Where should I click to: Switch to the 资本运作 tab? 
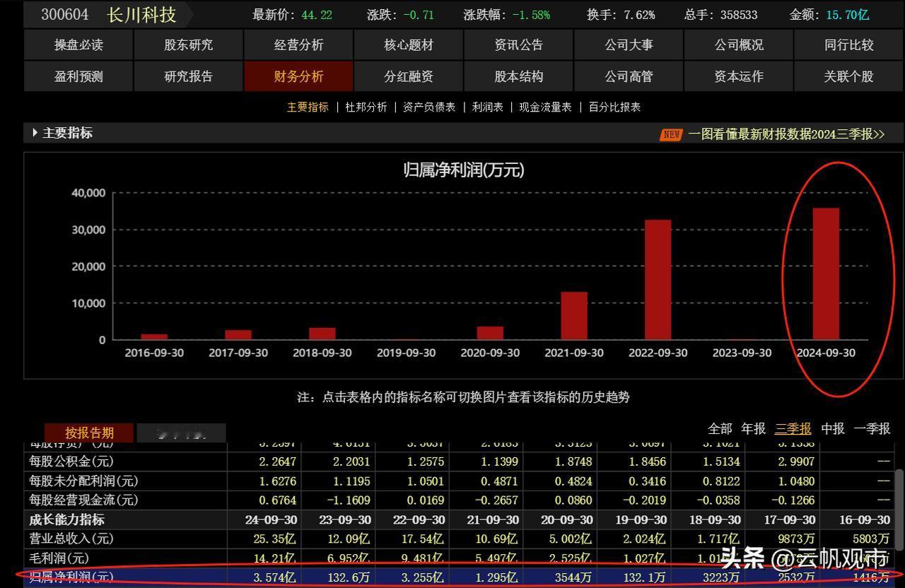(739, 76)
